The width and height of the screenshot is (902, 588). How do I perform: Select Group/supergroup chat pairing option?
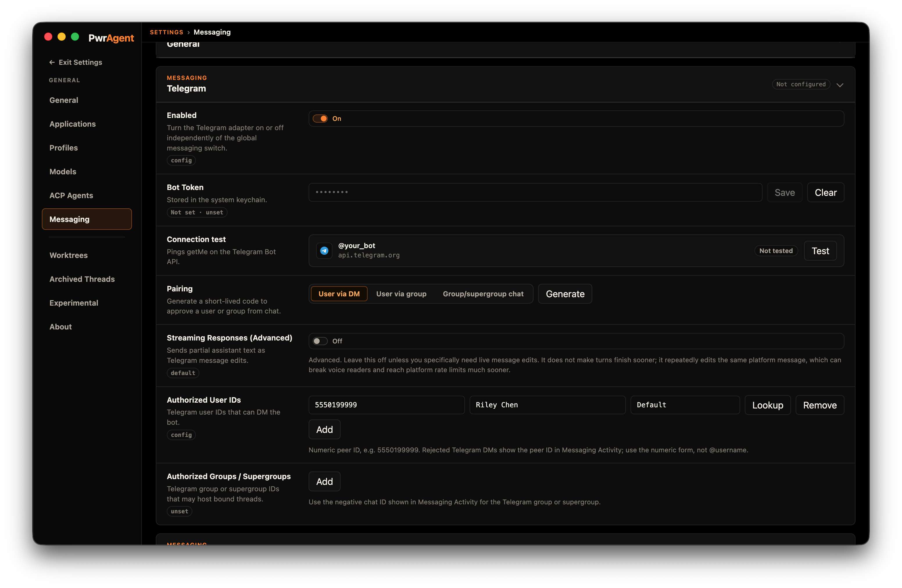pos(483,294)
